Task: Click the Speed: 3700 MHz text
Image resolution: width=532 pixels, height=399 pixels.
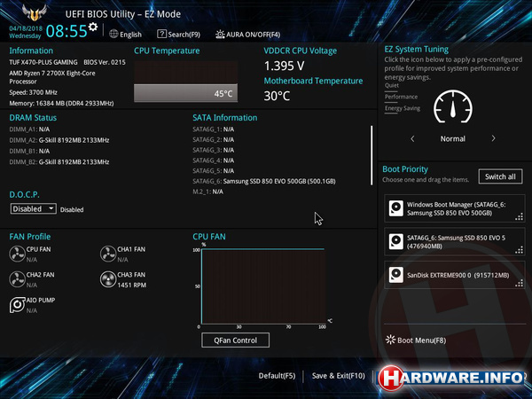Action: tap(34, 92)
